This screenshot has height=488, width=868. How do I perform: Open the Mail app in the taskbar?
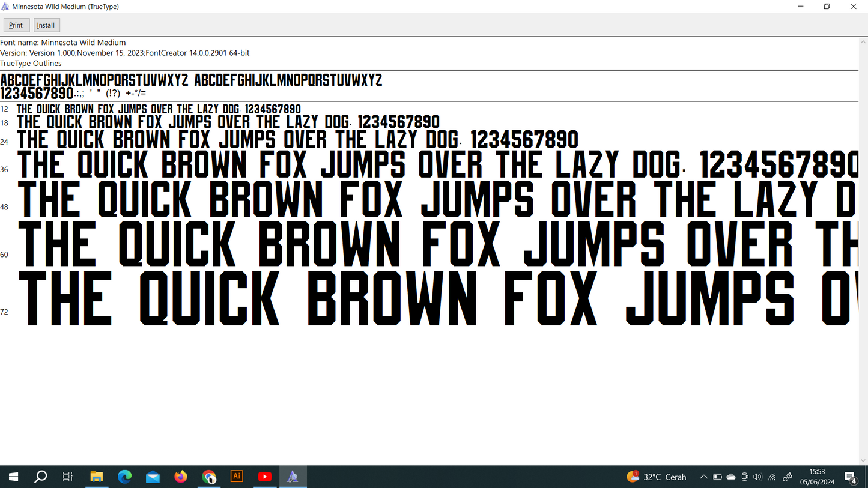pos(153,477)
